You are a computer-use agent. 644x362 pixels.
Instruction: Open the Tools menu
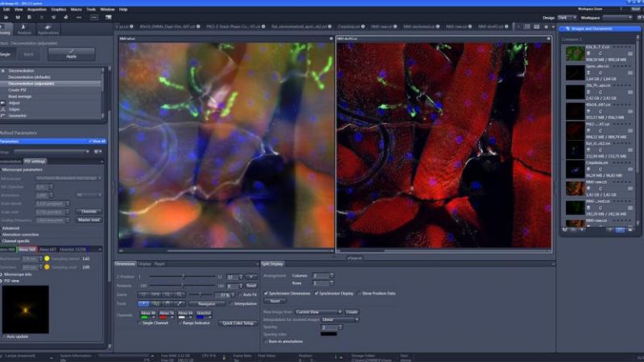91,9
